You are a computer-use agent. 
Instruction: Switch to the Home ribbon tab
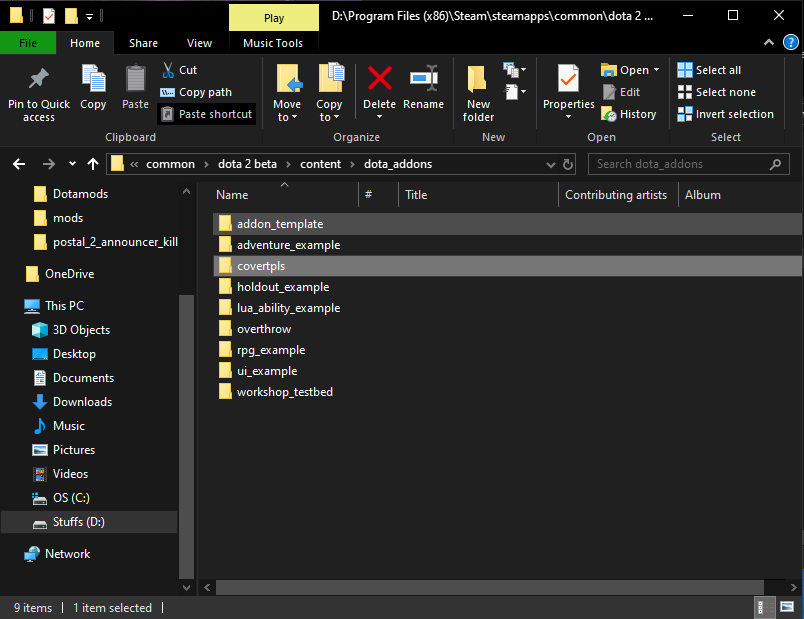[x=85, y=43]
